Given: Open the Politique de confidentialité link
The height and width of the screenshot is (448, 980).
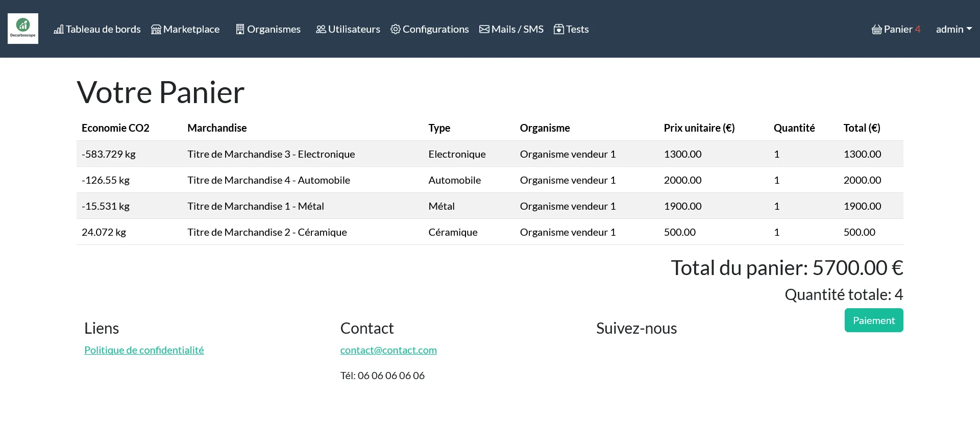Looking at the screenshot, I should (x=144, y=350).
